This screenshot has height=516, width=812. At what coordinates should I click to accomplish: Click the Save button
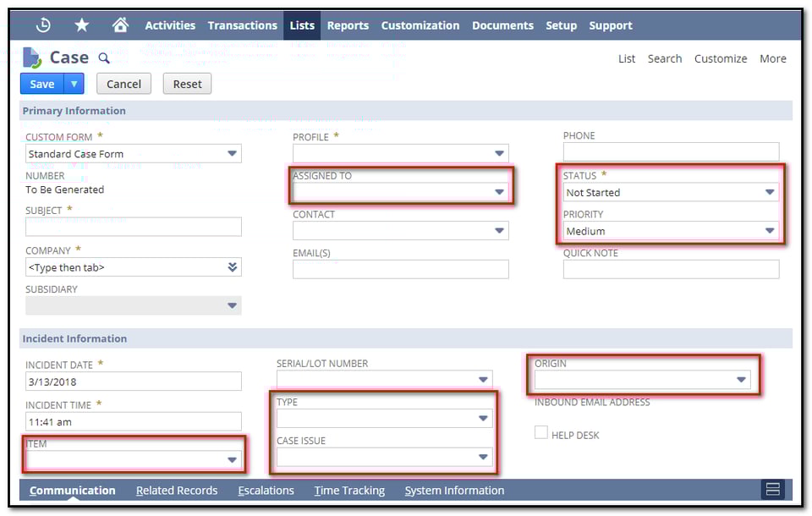(x=41, y=84)
